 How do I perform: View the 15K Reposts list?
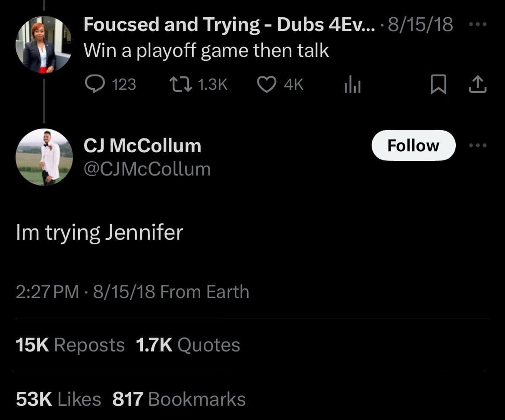coord(70,345)
